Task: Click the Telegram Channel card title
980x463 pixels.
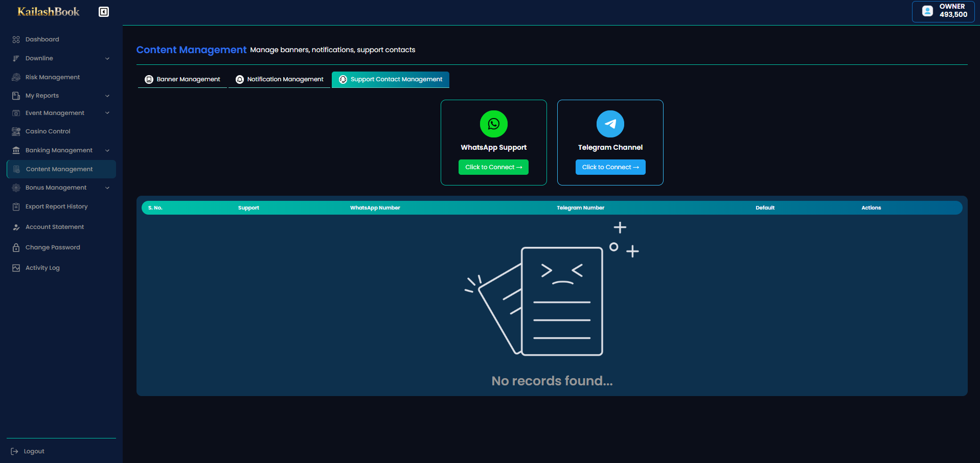Action: pos(610,147)
